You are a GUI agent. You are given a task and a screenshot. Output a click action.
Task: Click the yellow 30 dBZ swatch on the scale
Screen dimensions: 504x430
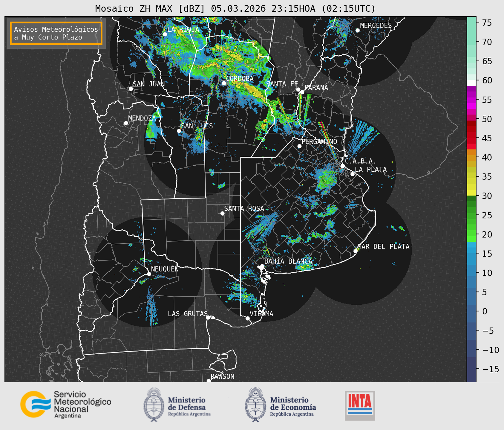click(471, 193)
